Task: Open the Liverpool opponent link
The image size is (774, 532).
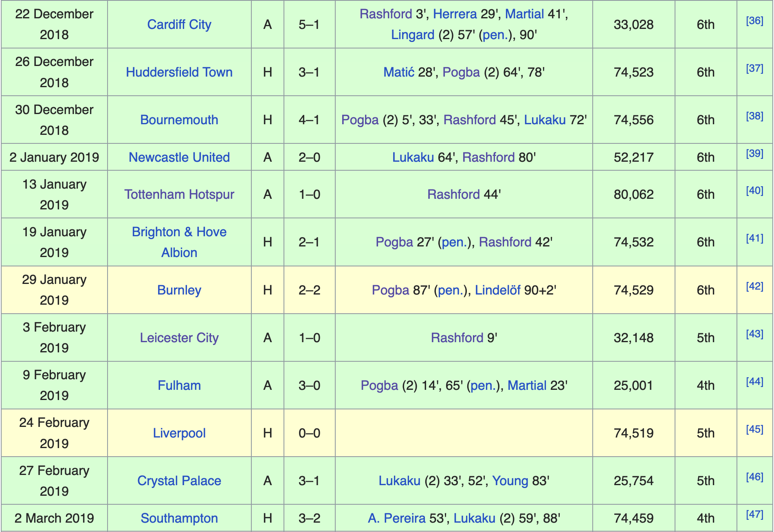Action: click(179, 433)
